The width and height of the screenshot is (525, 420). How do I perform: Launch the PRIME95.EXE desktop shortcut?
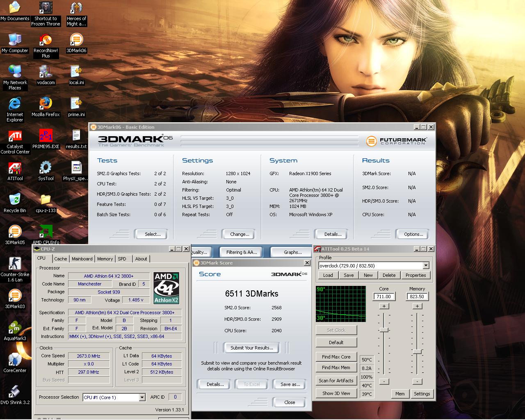point(46,136)
